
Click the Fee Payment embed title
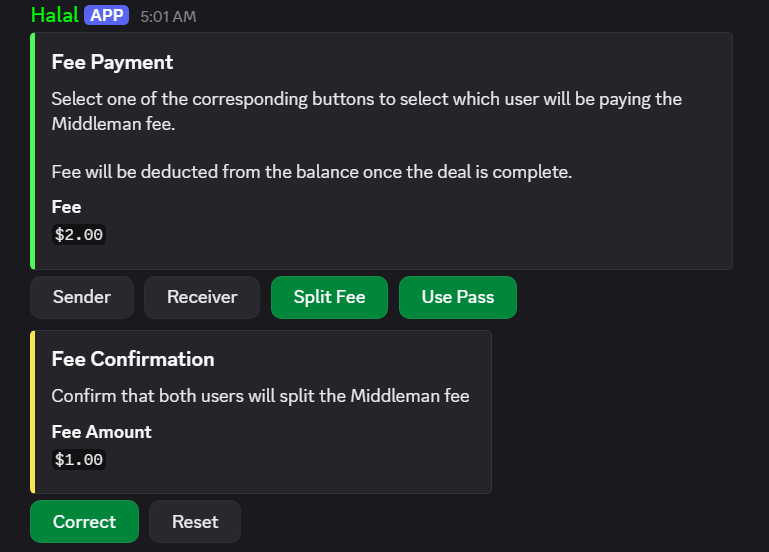(112, 62)
